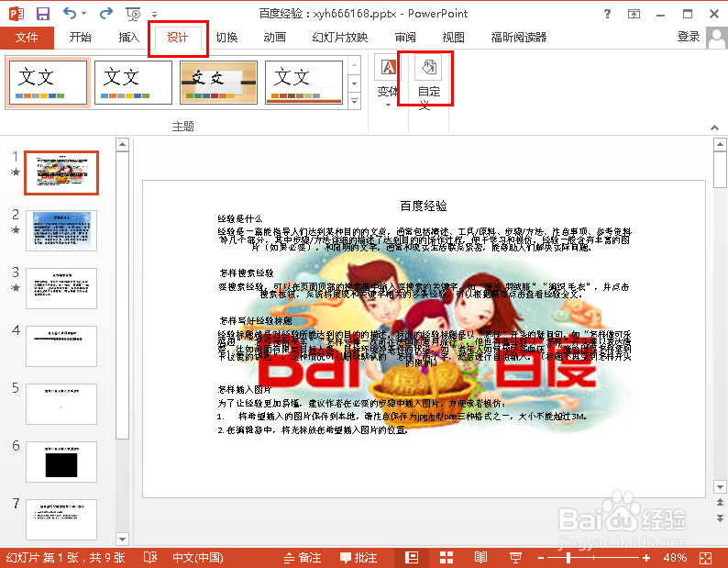
Task: Switch to Normal view icon
Action: 412,557
